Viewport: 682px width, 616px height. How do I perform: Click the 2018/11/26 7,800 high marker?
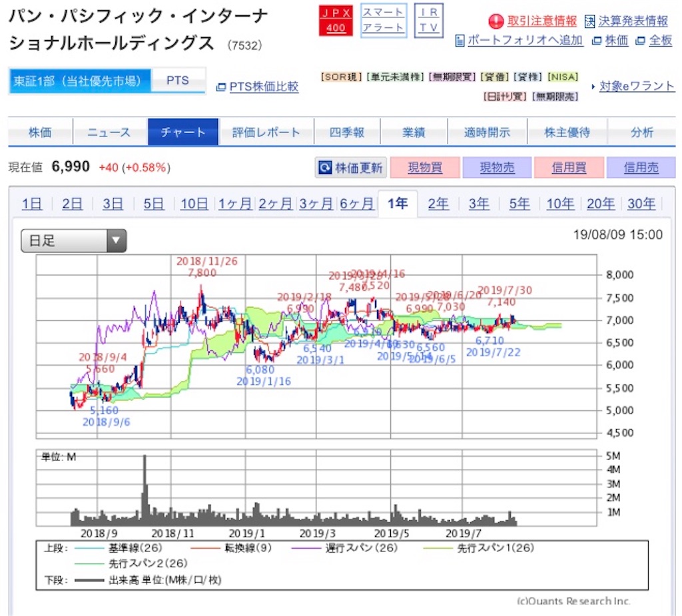[x=206, y=266]
